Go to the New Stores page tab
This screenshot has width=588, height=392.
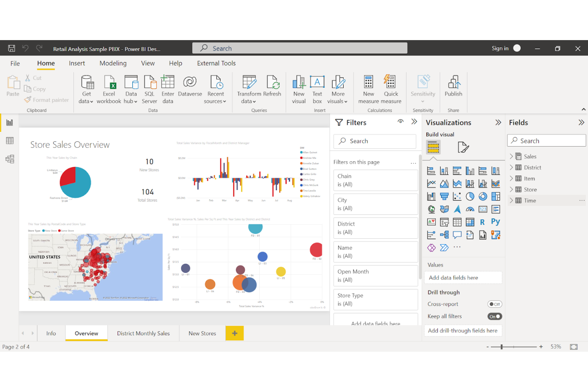tap(202, 333)
